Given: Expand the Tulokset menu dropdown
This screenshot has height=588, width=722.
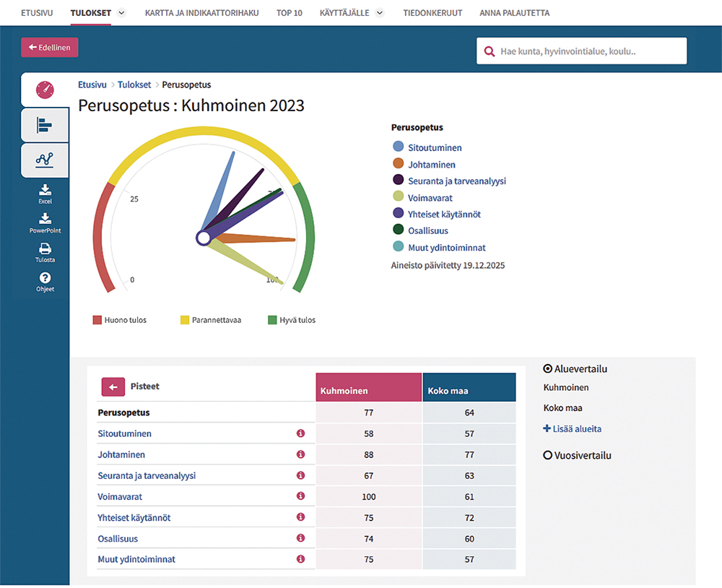Looking at the screenshot, I should click(x=121, y=13).
